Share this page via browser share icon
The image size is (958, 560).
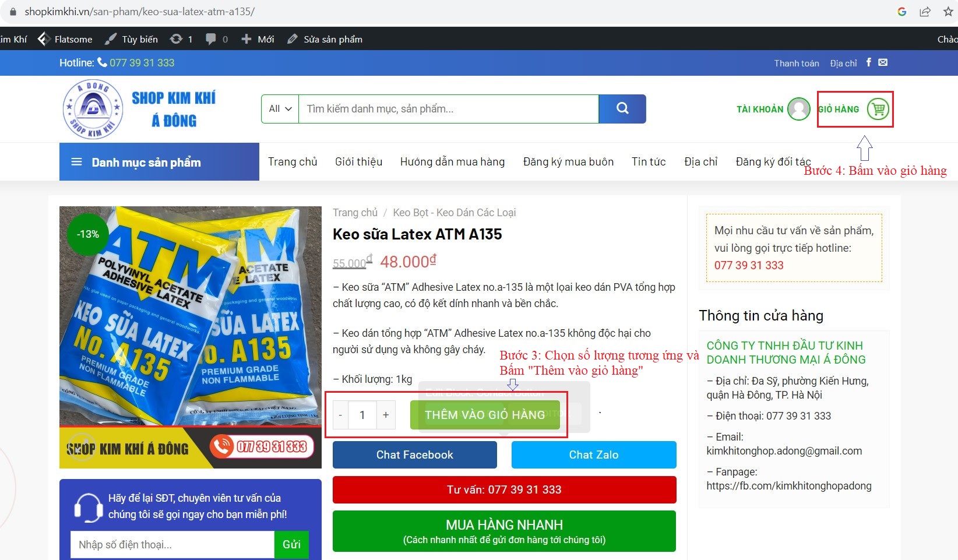coord(925,12)
